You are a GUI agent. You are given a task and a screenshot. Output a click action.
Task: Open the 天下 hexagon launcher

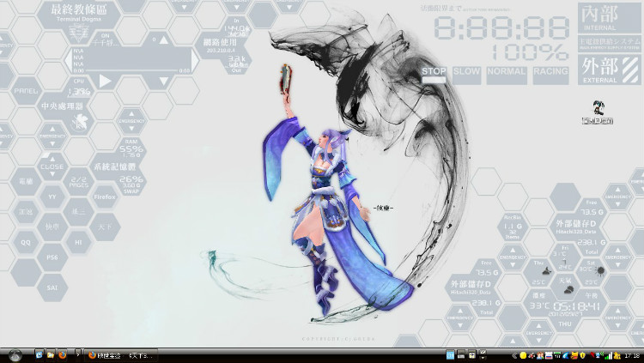(x=105, y=227)
